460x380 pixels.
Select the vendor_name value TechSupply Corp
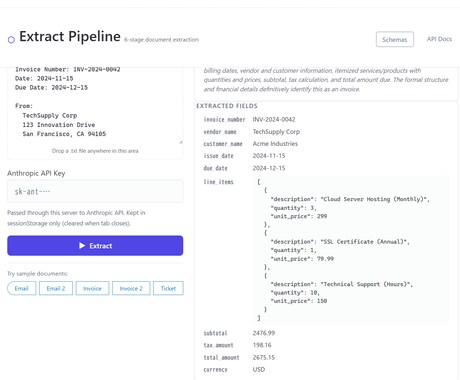276,132
